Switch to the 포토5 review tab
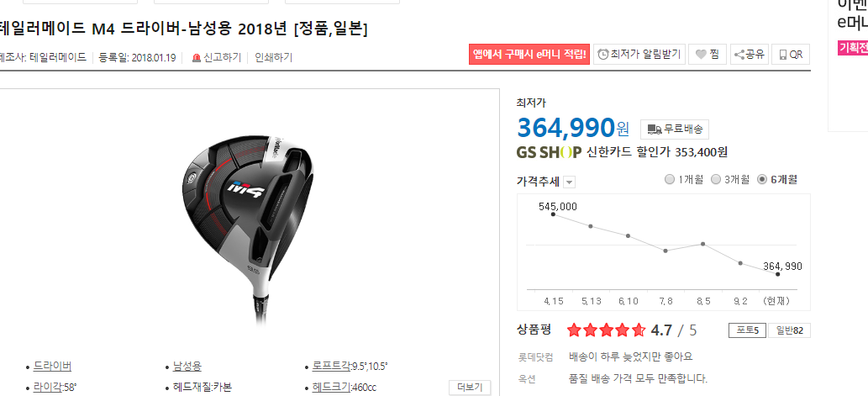868x396 pixels. tap(747, 330)
